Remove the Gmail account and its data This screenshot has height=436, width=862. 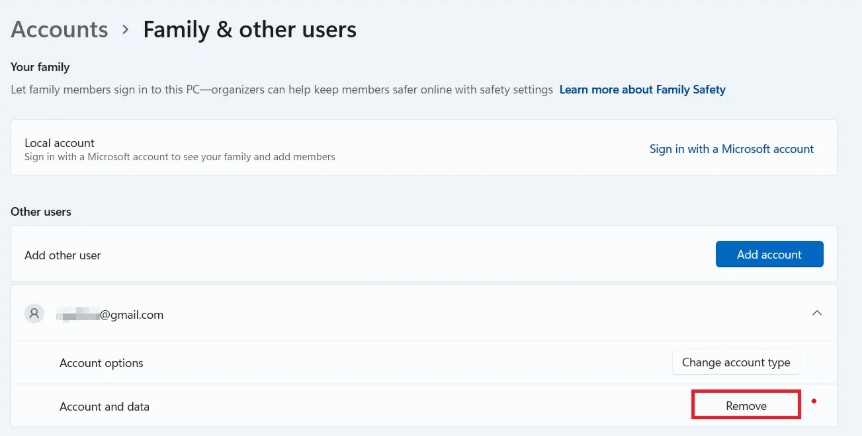click(x=745, y=406)
